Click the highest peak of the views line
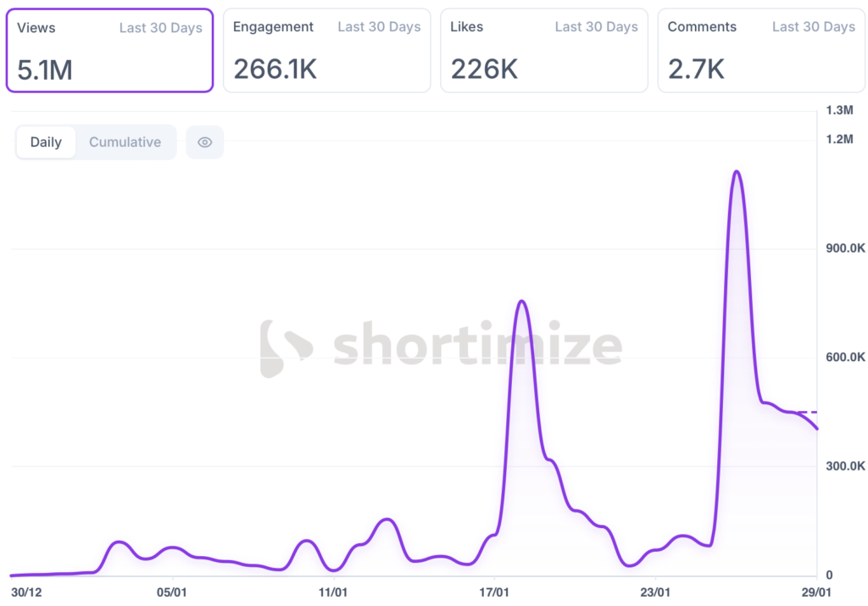Screen dimensions: 868x606 coord(737,172)
